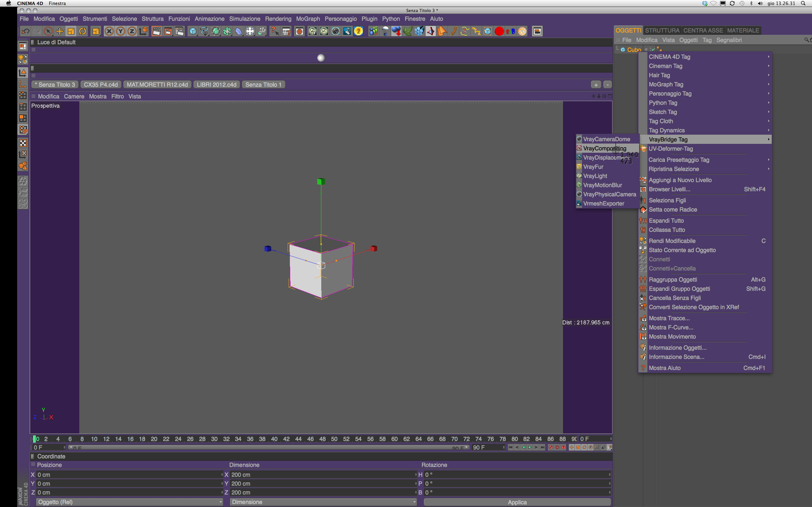
Task: Click Render to Picture Viewer clapperboard
Action: (x=168, y=31)
